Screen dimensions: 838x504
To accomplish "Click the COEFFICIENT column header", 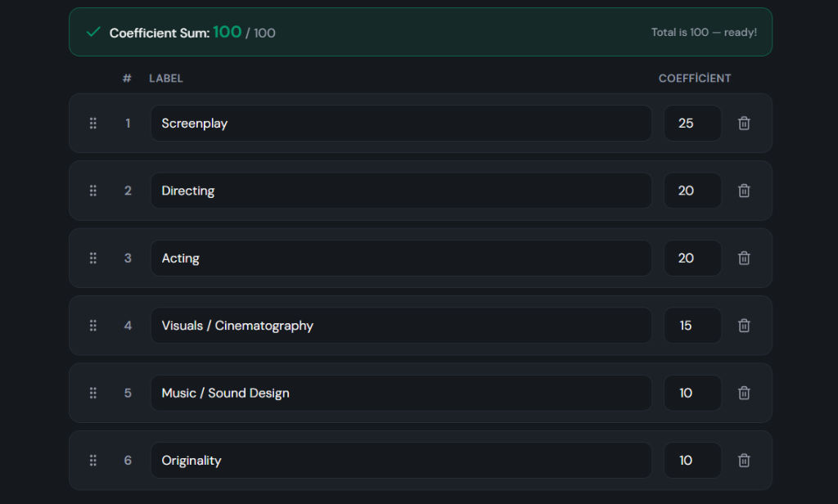I will (x=694, y=78).
